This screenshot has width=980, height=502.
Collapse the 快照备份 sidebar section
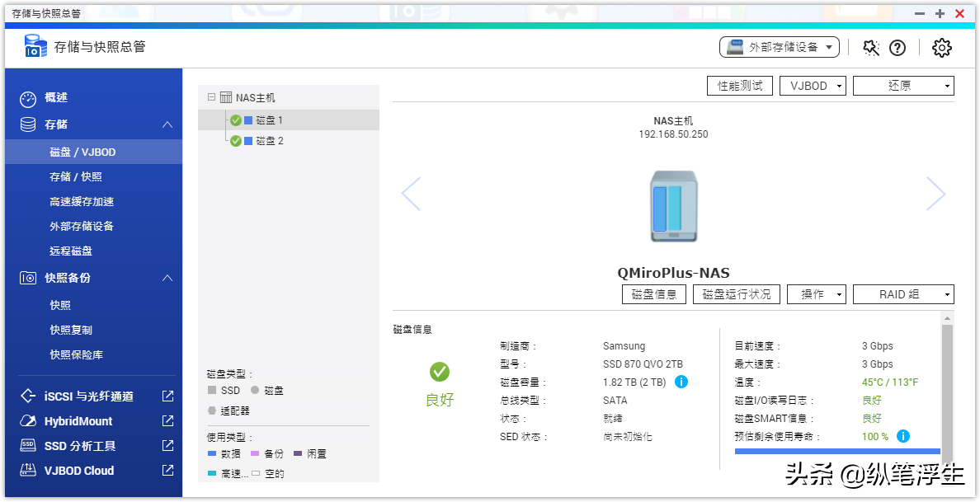167,278
